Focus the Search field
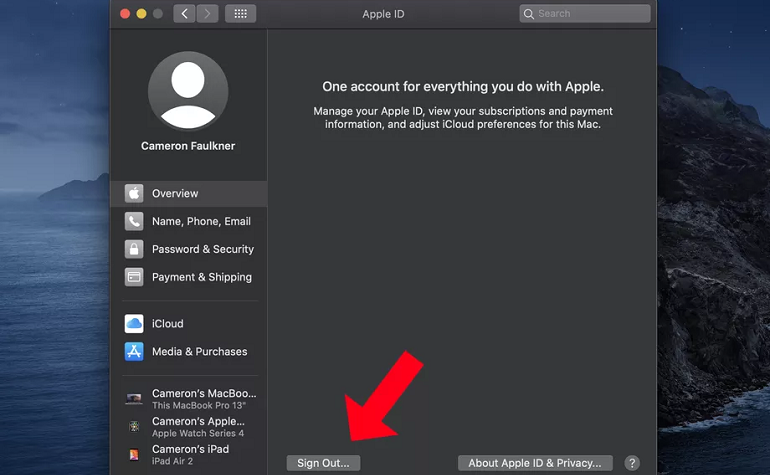 tap(585, 14)
